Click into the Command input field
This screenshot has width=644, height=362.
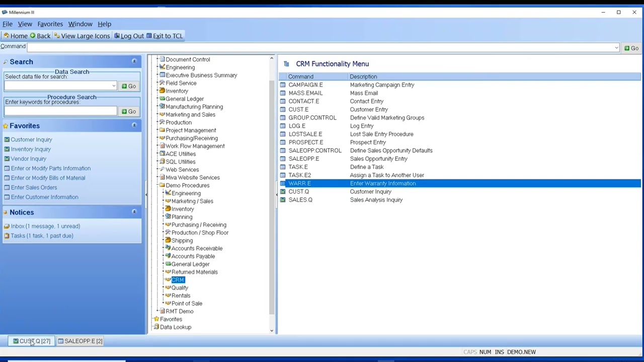click(320, 48)
